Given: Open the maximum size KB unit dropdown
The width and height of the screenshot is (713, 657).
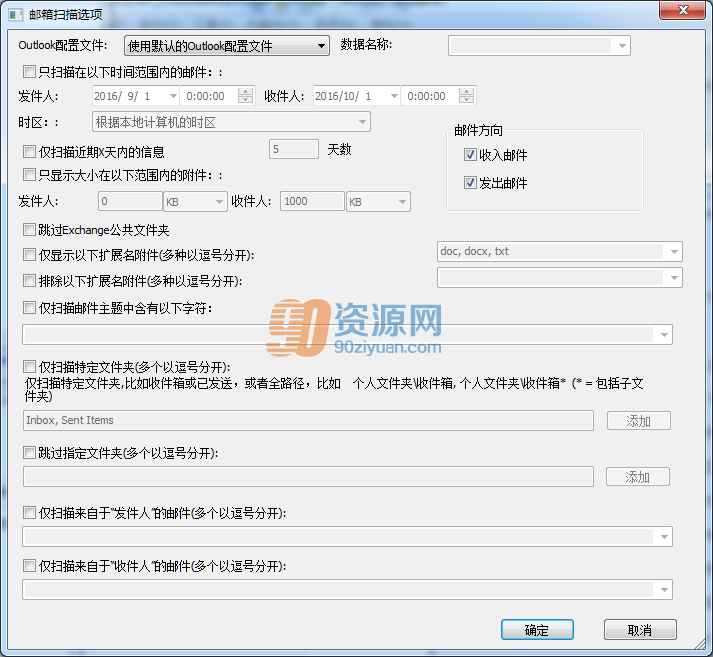Looking at the screenshot, I should [378, 201].
